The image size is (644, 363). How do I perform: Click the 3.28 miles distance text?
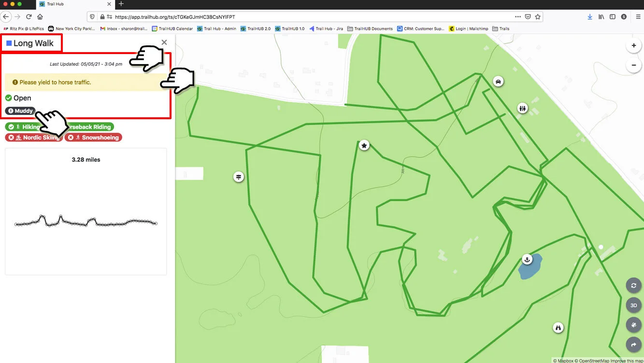pos(86,159)
